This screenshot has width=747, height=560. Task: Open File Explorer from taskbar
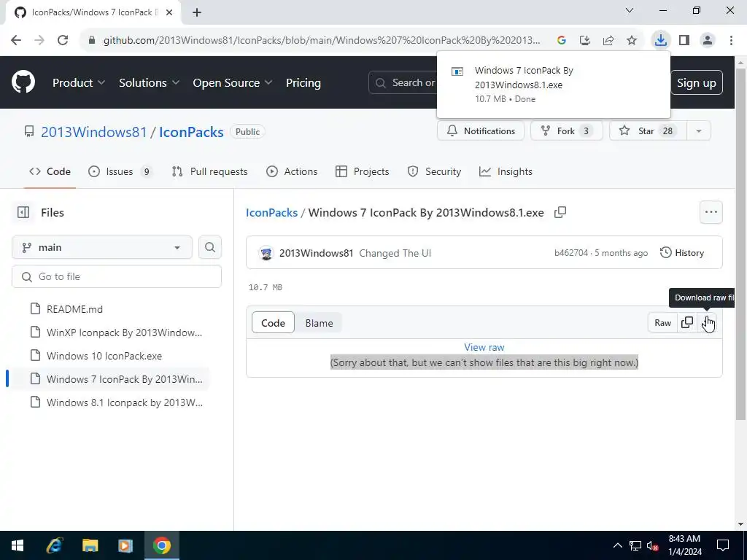[x=90, y=545]
